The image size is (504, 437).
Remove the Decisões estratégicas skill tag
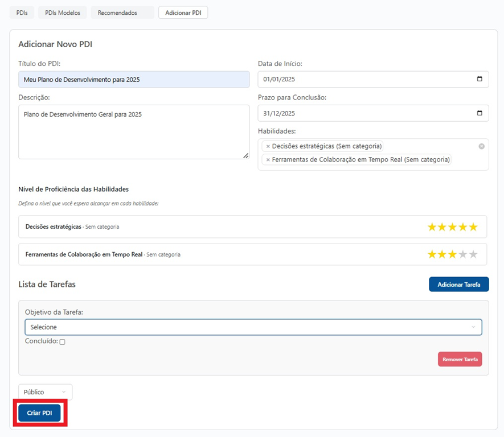coord(268,146)
